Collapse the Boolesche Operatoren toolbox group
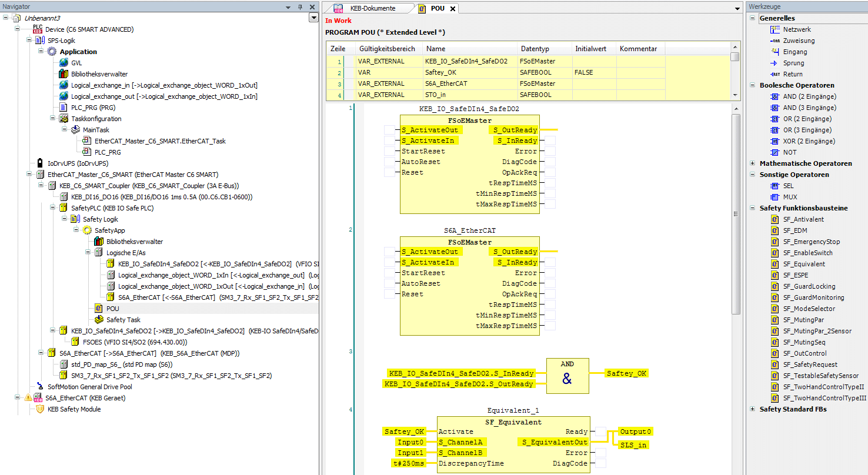The image size is (868, 475). tap(753, 85)
